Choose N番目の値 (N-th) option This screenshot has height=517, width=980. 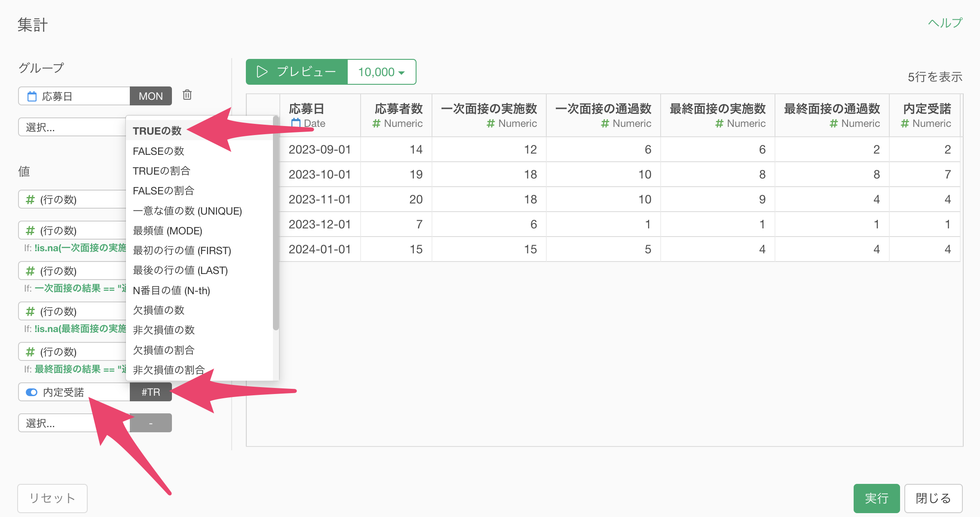200,290
